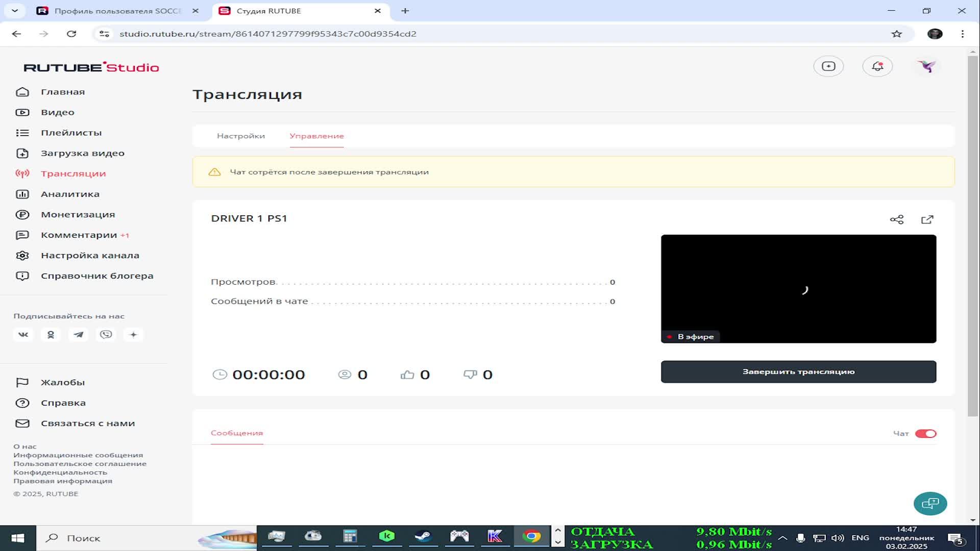Select the Студия RUTUBE browser tab
980x551 pixels.
[300, 11]
